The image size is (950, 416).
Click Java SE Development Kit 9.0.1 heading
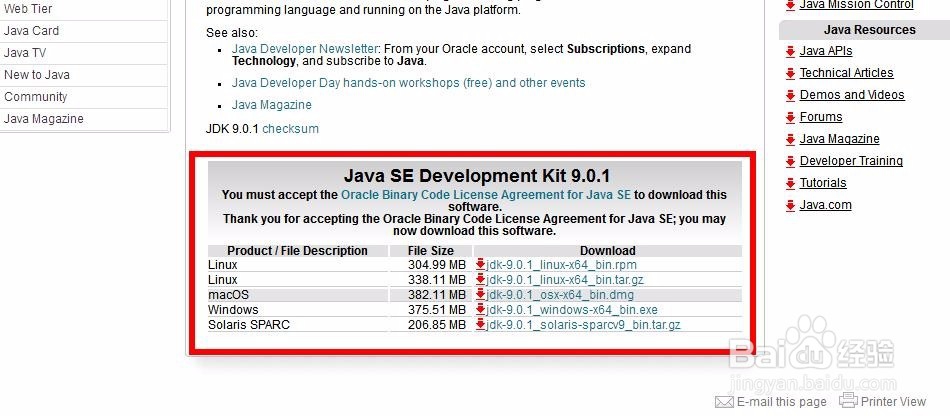pyautogui.click(x=477, y=176)
